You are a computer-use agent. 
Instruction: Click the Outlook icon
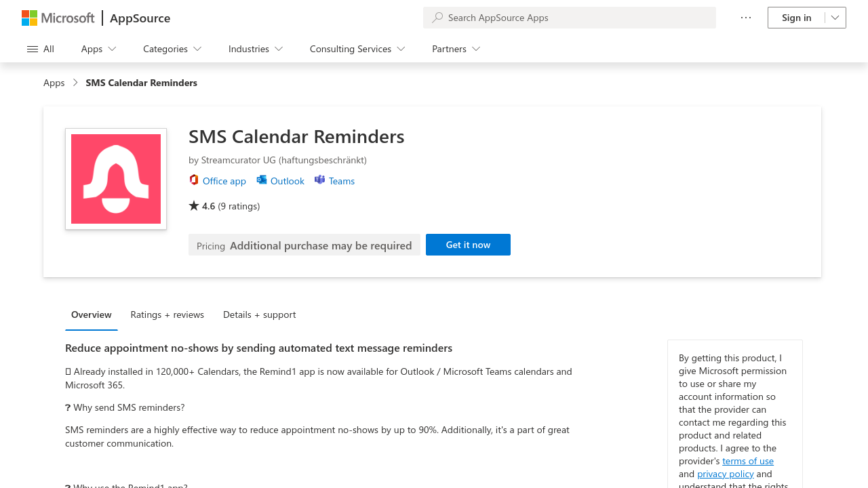[x=262, y=180]
